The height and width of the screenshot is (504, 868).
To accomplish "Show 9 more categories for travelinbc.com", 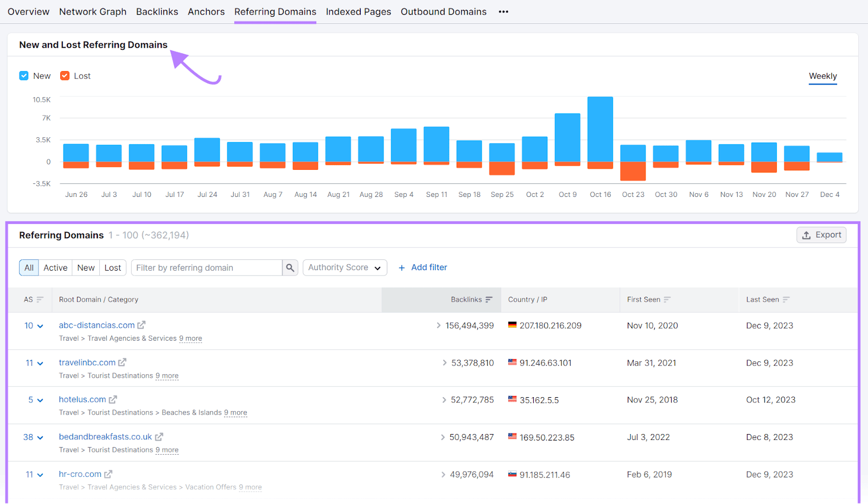I will click(x=167, y=376).
